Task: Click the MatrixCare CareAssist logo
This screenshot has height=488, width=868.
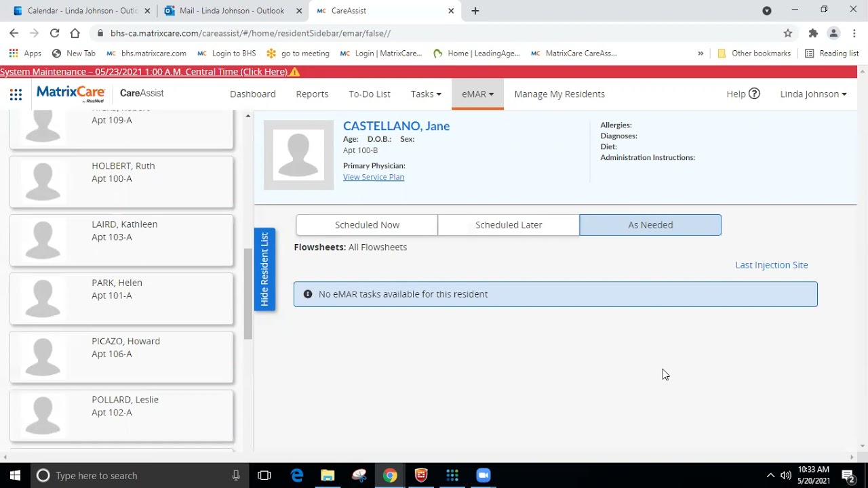Action: [x=100, y=94]
